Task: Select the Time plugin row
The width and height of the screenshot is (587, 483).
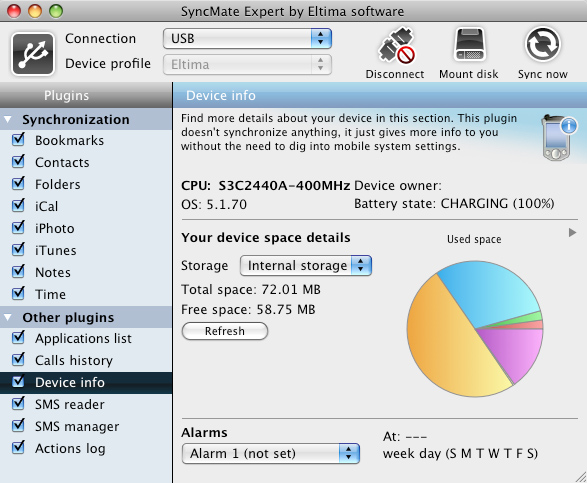Action: click(x=86, y=294)
